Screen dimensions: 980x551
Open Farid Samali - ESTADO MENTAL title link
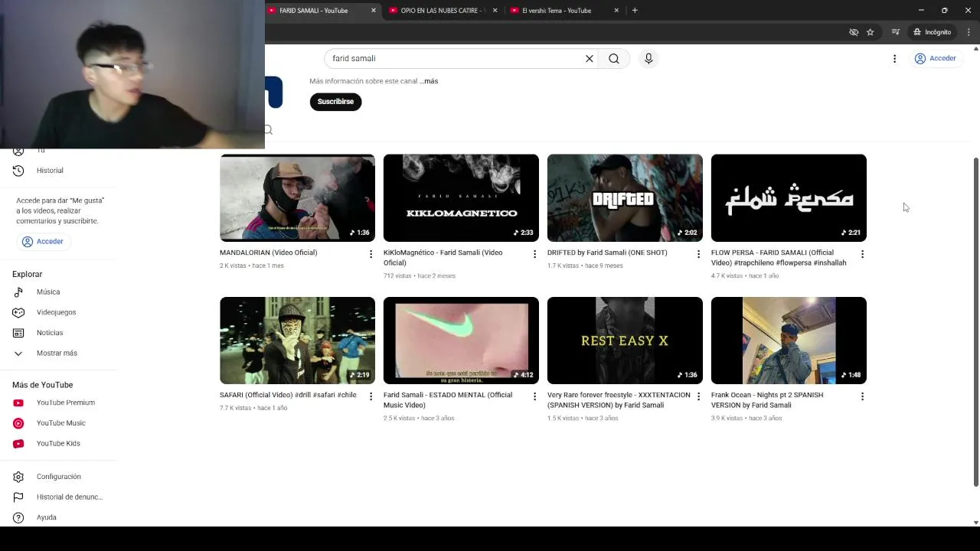tap(448, 400)
